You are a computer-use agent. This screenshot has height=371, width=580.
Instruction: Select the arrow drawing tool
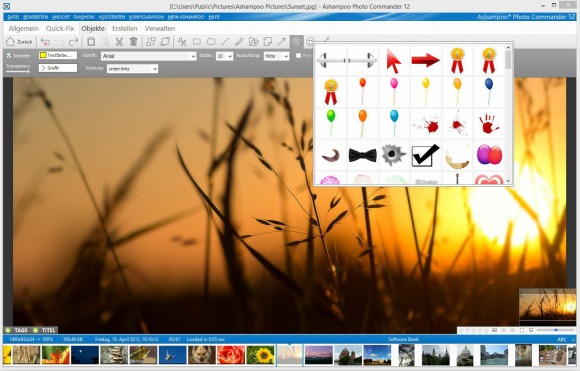(282, 42)
